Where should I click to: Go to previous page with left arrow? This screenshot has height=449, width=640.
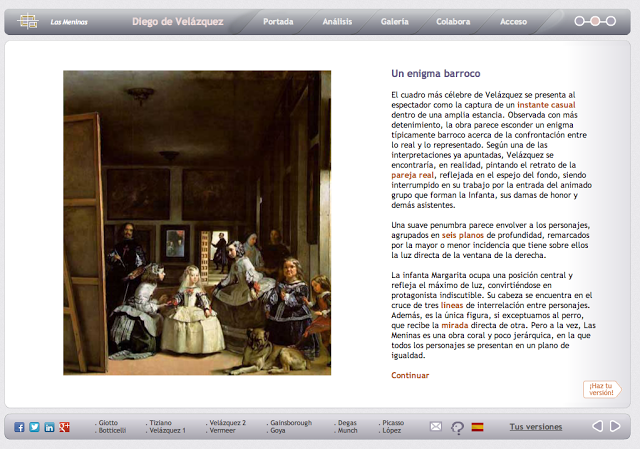pos(598,426)
